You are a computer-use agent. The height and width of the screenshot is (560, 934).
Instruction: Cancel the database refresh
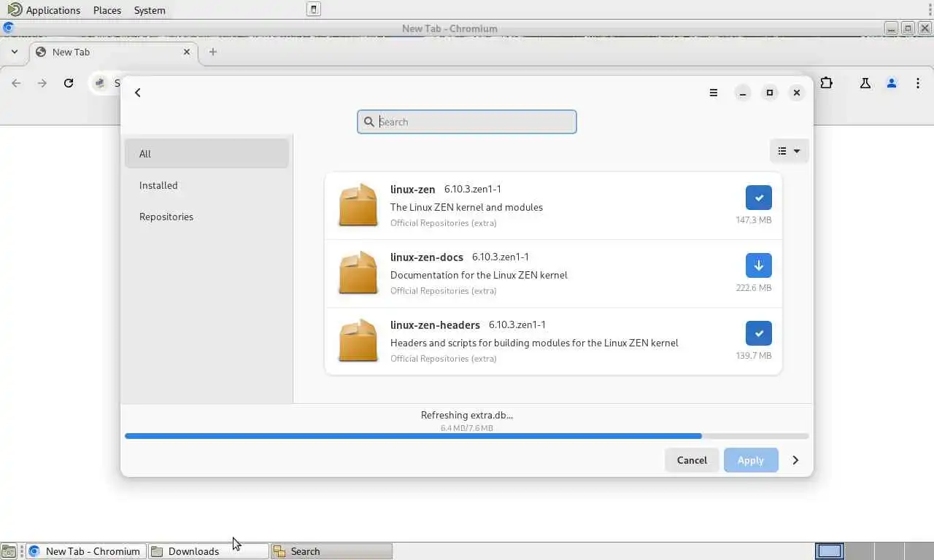(692, 460)
